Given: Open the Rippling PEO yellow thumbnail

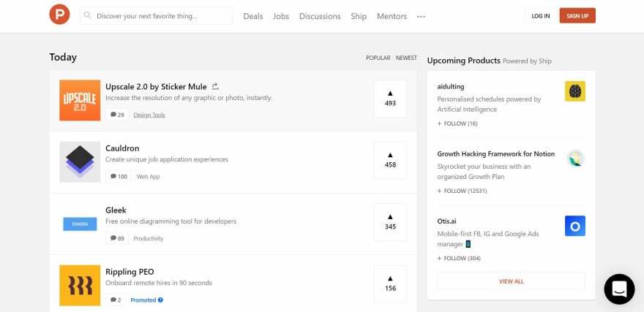Looking at the screenshot, I should pyautogui.click(x=80, y=286).
